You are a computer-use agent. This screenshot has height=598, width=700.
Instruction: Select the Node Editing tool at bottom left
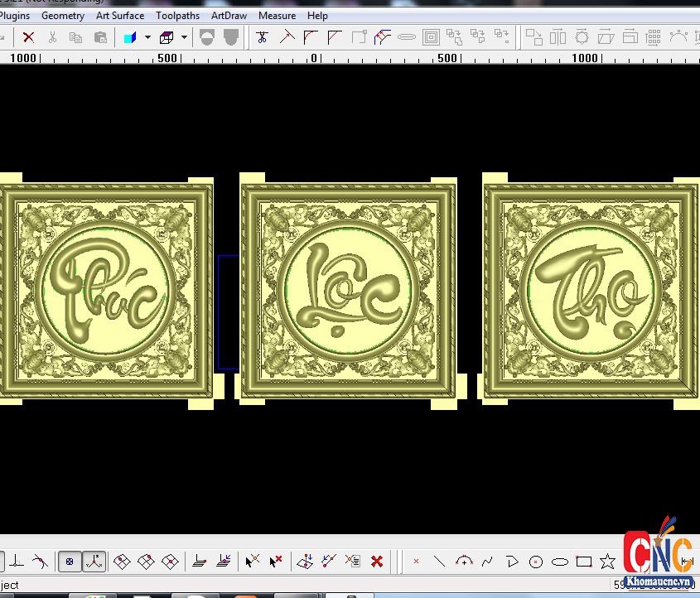(x=253, y=562)
